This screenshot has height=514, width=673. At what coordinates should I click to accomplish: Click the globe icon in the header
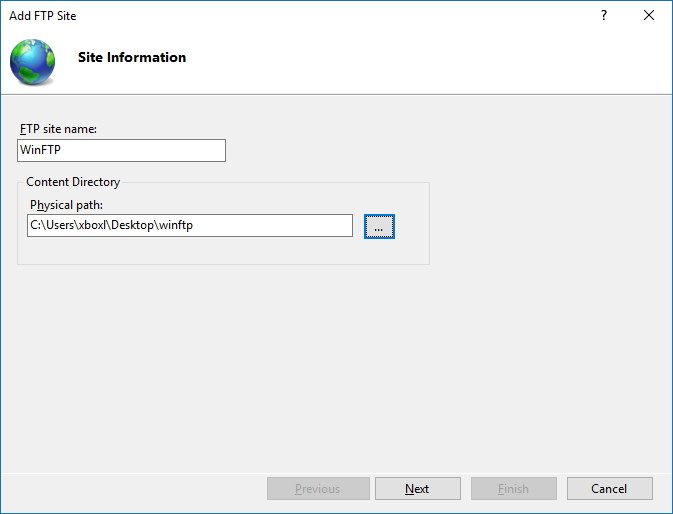33,61
